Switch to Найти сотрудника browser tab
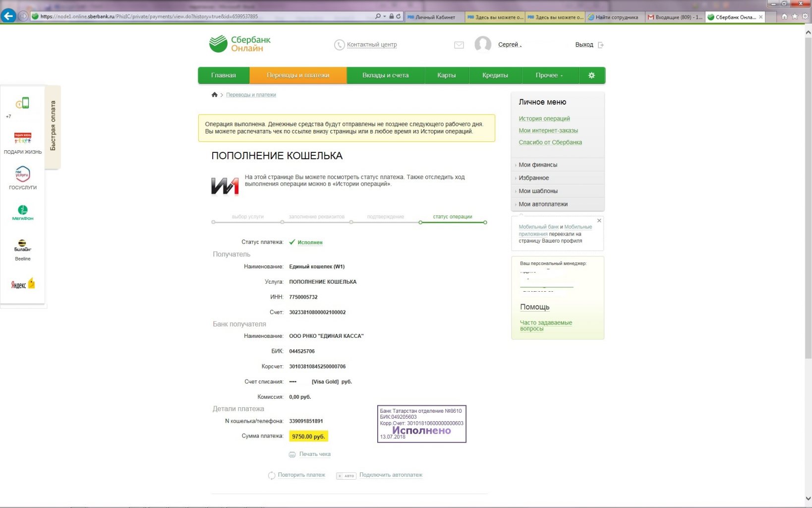 tap(615, 17)
